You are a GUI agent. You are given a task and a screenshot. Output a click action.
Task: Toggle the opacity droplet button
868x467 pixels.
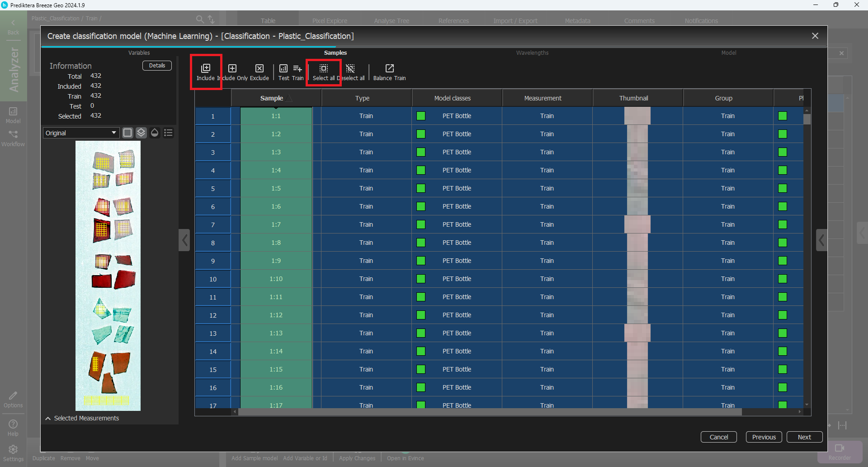(155, 133)
